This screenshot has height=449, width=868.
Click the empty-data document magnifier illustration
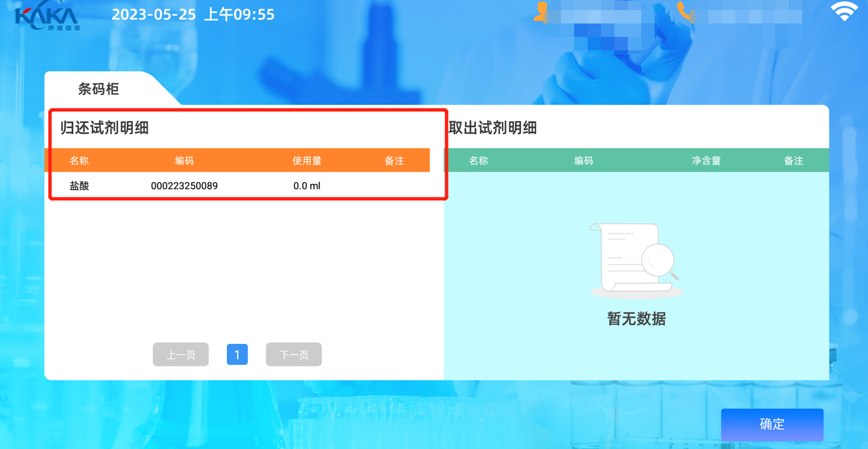[x=636, y=260]
